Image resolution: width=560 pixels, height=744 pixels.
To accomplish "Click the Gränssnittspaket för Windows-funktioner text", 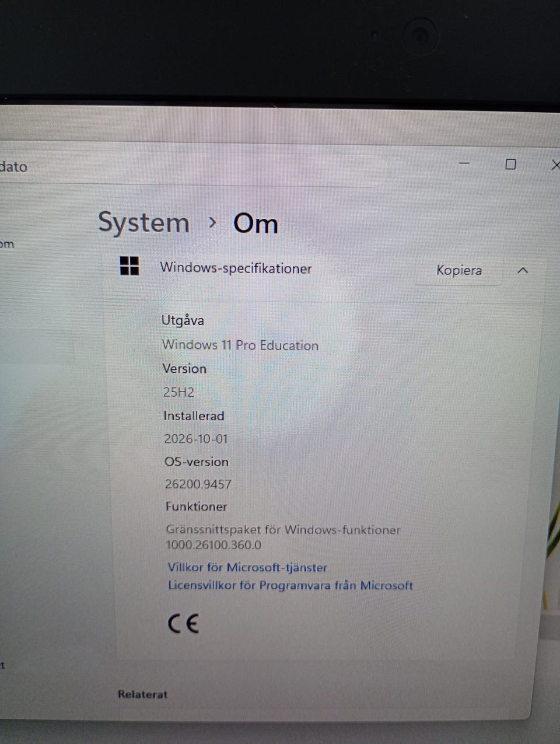I will click(x=283, y=530).
